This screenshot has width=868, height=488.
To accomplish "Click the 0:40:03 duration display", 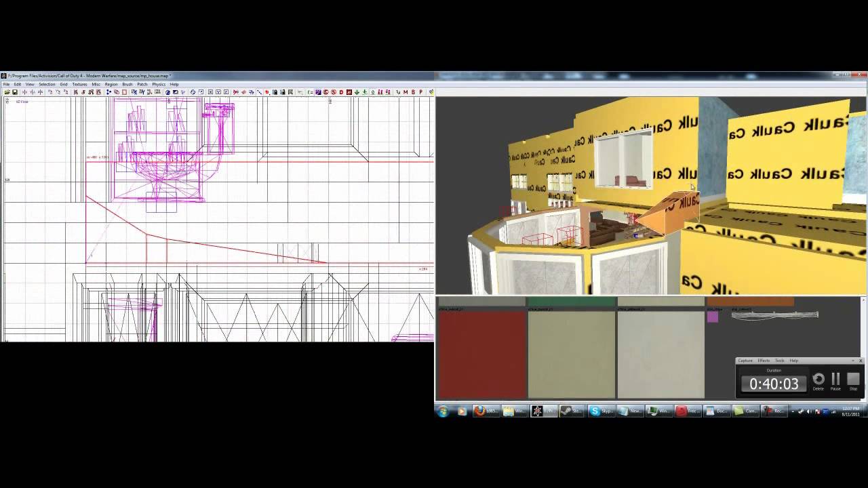I will click(774, 384).
